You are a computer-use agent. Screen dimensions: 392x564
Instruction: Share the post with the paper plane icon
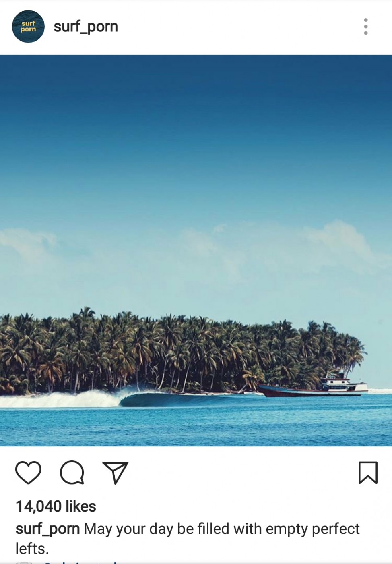pyautogui.click(x=116, y=473)
